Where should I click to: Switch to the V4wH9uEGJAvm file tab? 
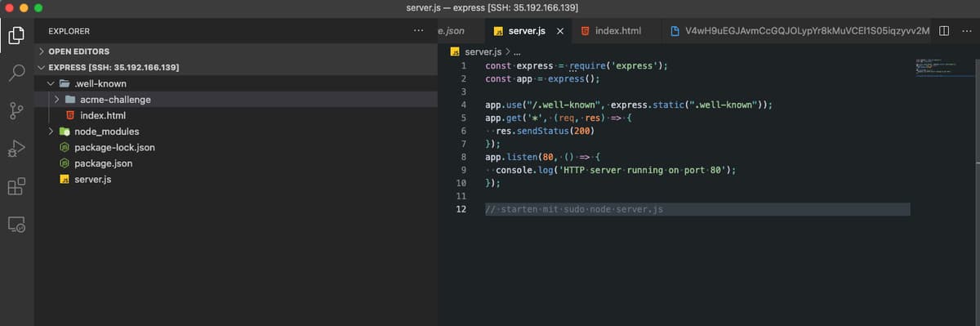click(800, 31)
